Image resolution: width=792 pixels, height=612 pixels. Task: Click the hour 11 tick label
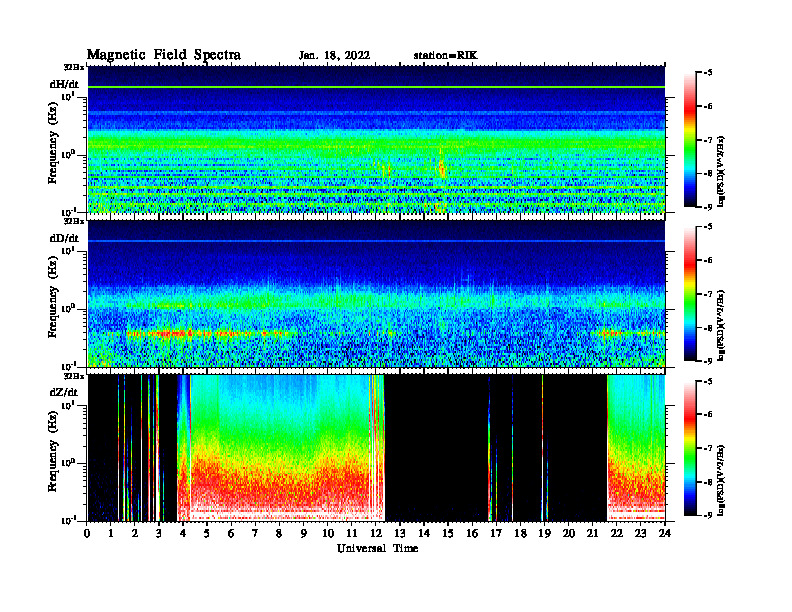point(352,534)
